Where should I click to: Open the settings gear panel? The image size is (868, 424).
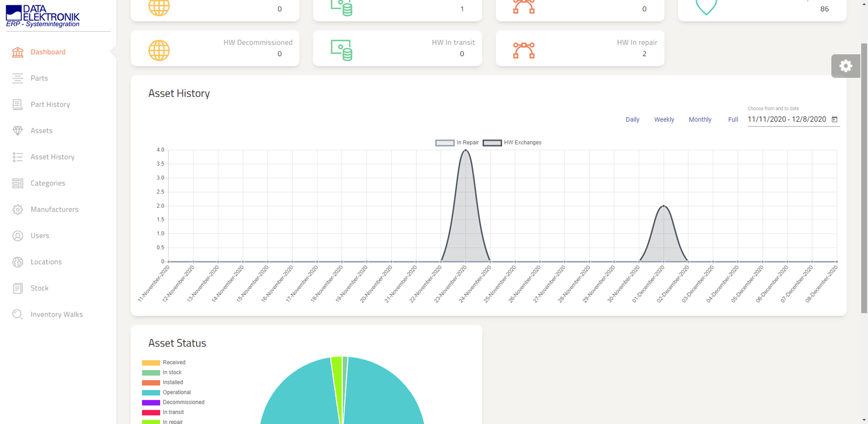pos(846,66)
